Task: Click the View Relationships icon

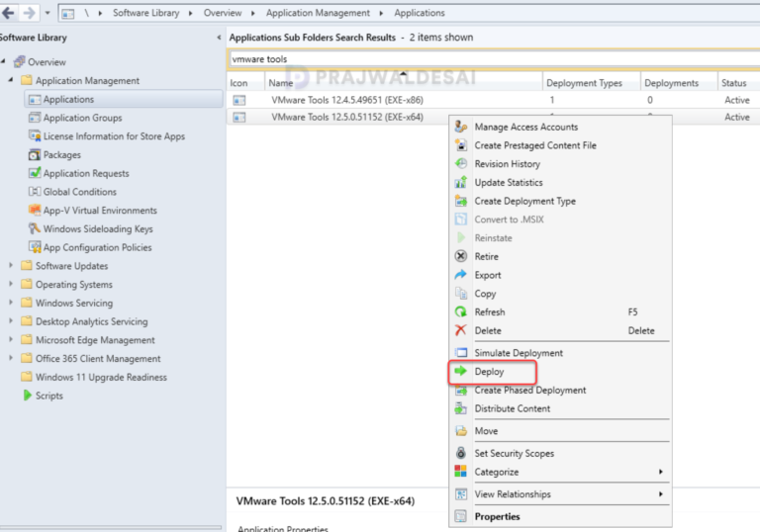Action: 460,494
